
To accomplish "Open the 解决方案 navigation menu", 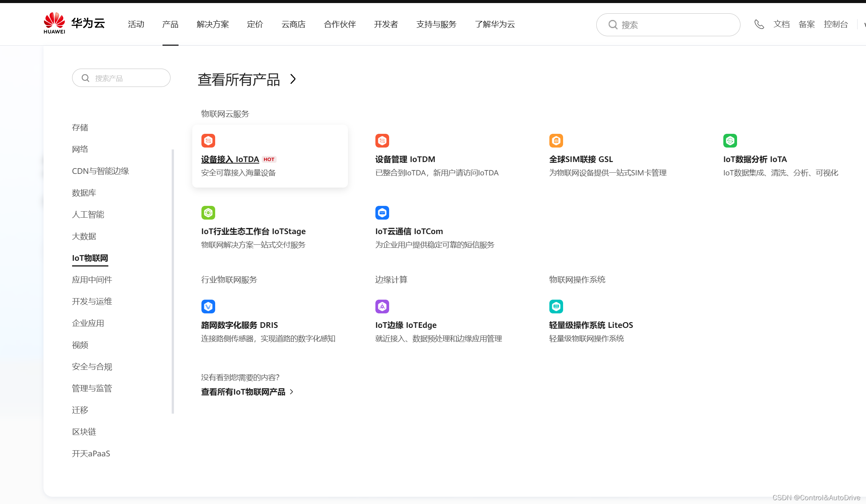I will click(212, 24).
